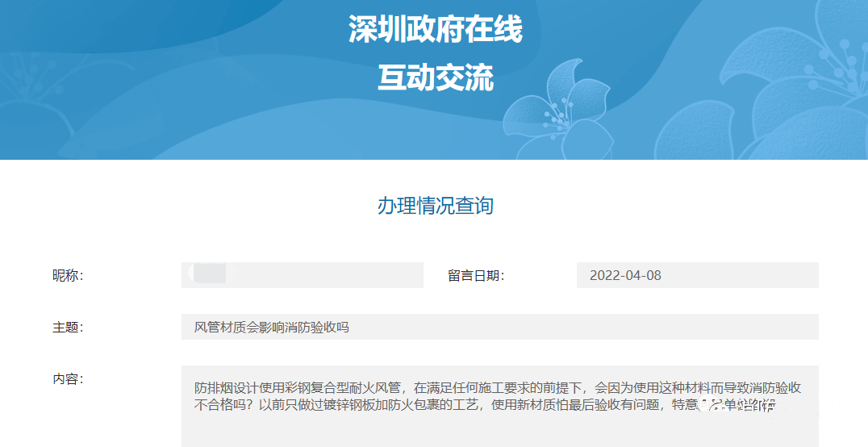868x447 pixels.
Task: Focus the 昵称 nickname input field
Action: (323, 275)
